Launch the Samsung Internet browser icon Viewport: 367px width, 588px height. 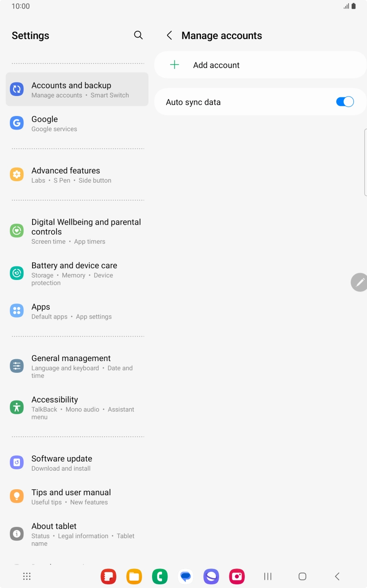point(211,576)
